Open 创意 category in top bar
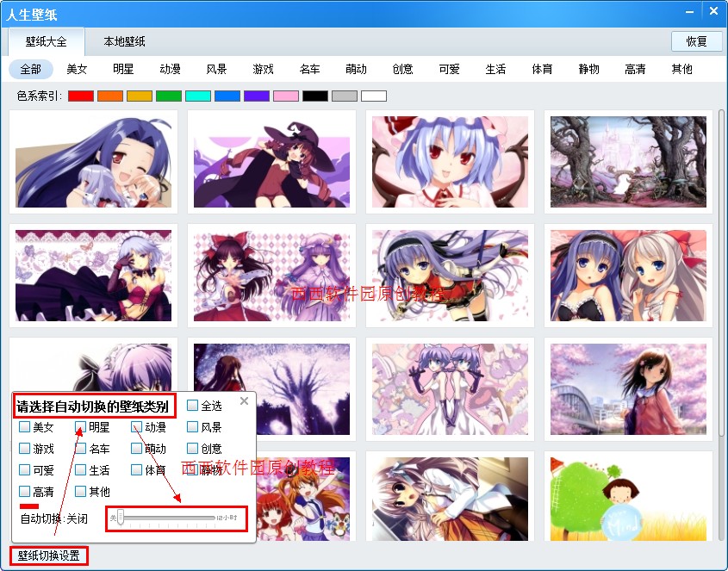The width and height of the screenshot is (728, 571). (x=402, y=69)
